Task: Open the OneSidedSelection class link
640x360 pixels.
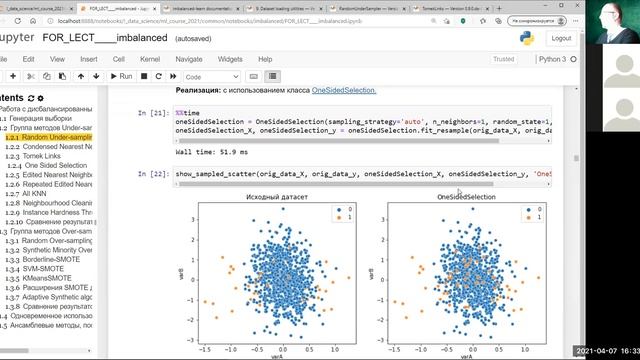Action: coord(344,90)
